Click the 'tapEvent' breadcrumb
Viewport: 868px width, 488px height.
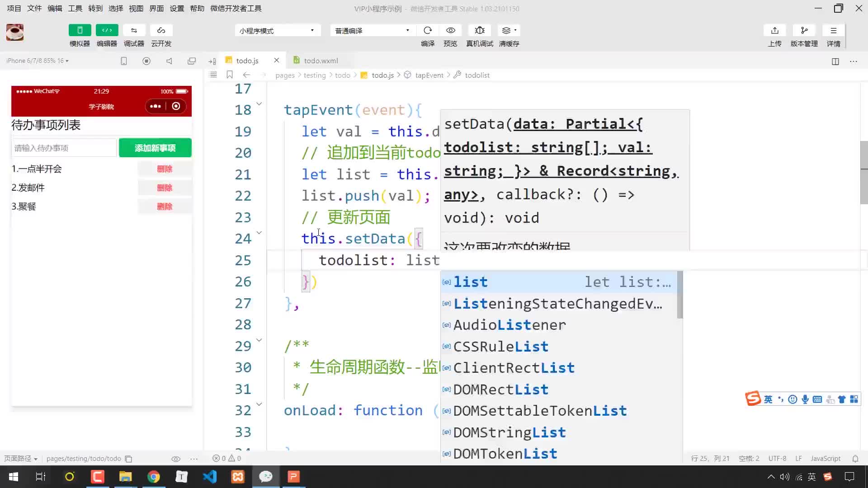coord(429,75)
